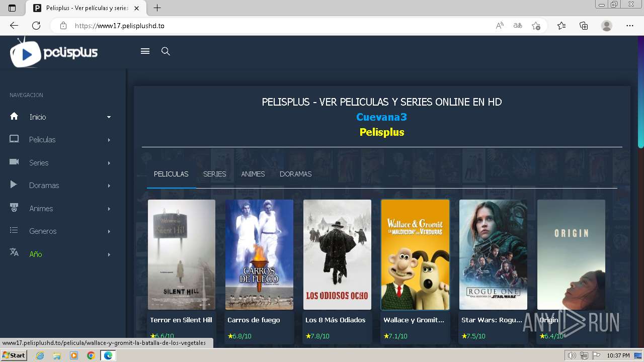Screen dimensions: 644x362
Task: Close the Pelisplus browser tab
Action: click(x=136, y=8)
